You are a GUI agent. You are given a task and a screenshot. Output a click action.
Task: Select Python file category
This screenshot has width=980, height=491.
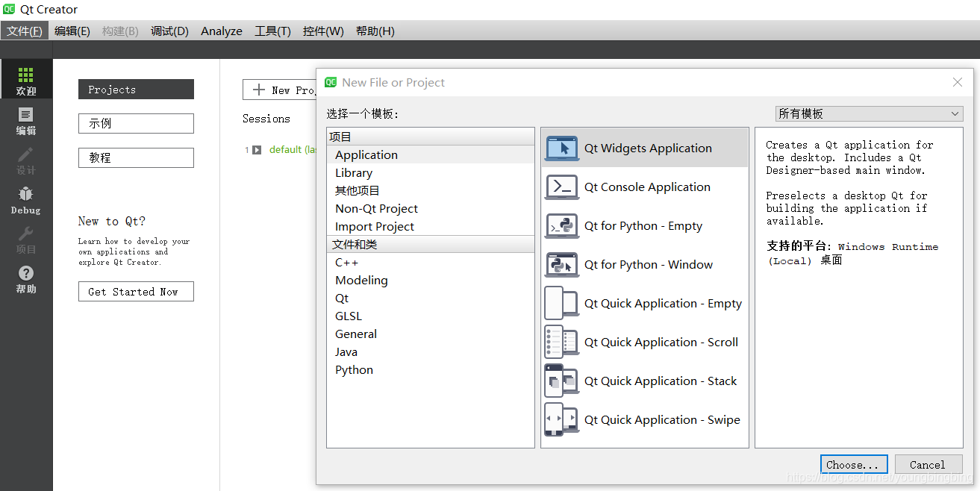click(431, 369)
